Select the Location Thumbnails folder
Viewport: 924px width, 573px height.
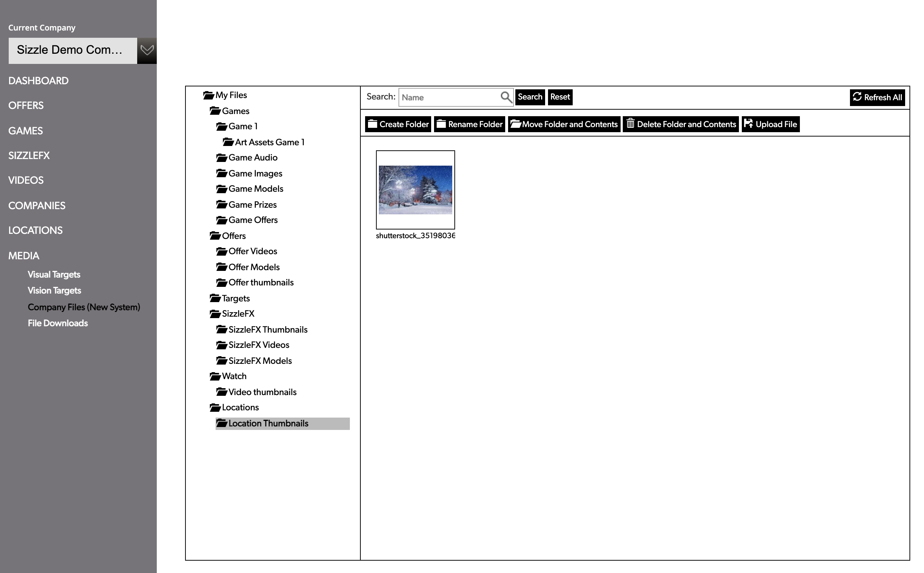[268, 423]
